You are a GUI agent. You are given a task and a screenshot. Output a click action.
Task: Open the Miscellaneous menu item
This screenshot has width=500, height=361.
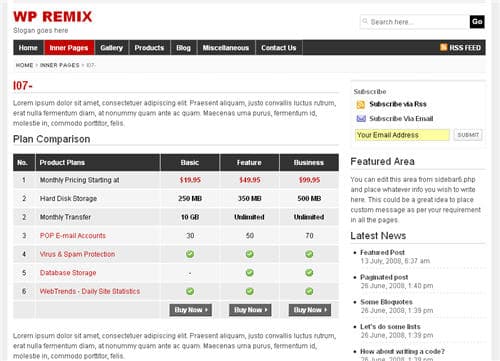click(226, 48)
